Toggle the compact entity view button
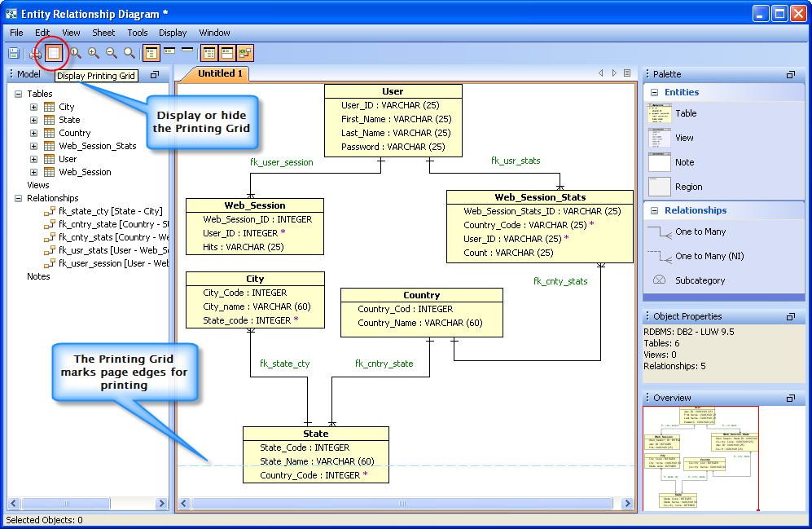The width and height of the screenshot is (812, 529). tap(169, 51)
